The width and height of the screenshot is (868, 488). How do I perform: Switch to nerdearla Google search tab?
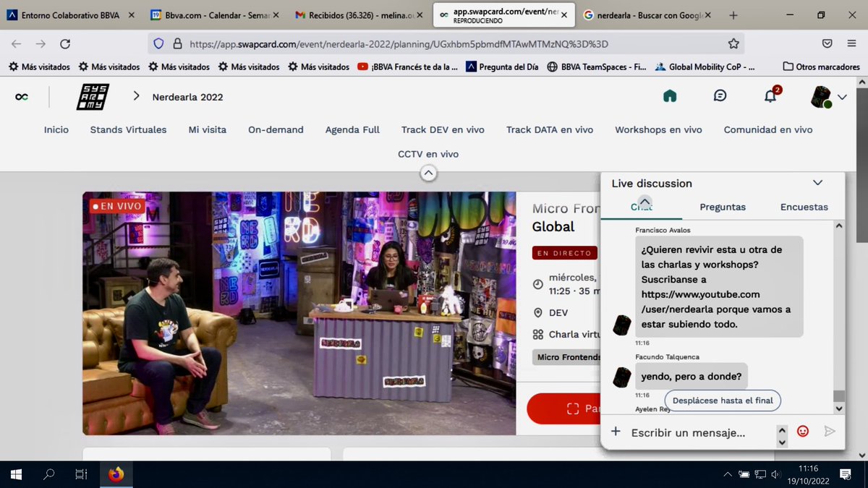tap(647, 14)
